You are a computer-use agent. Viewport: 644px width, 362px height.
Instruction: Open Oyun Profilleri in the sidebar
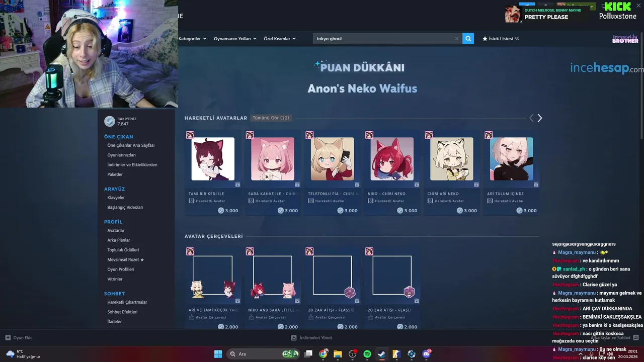point(121,269)
